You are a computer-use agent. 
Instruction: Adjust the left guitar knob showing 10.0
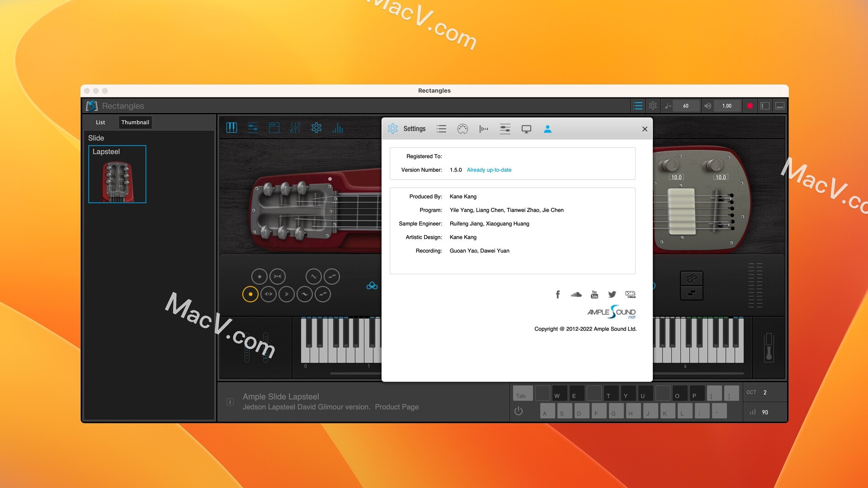click(670, 165)
